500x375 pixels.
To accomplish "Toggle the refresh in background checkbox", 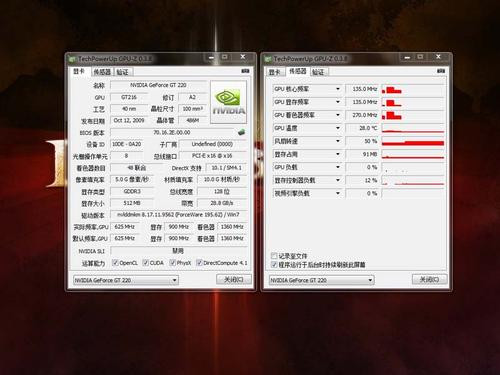I will tap(274, 265).
